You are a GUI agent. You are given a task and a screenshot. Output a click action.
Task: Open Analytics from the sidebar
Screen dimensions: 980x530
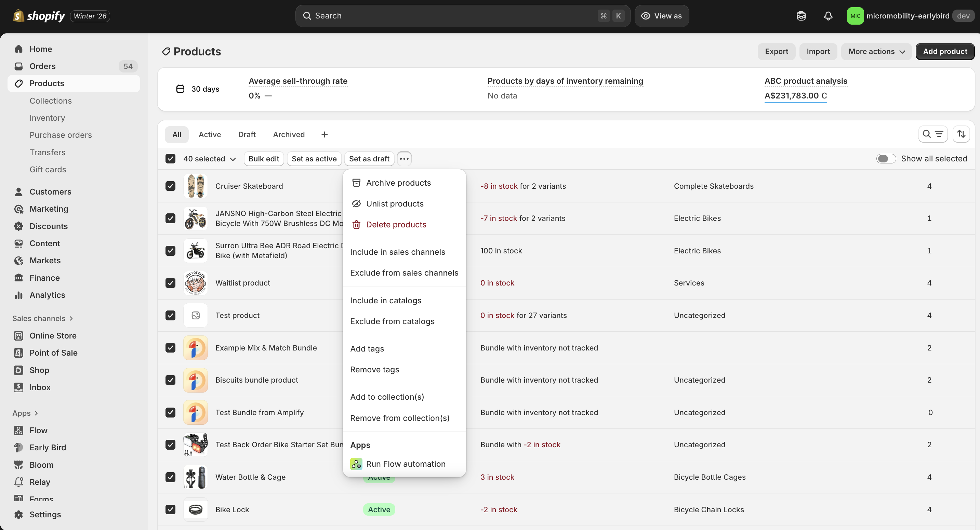pyautogui.click(x=47, y=295)
